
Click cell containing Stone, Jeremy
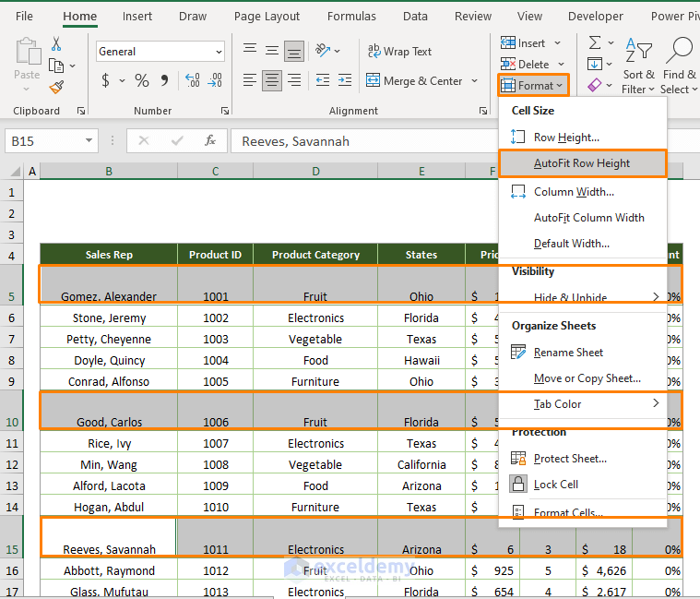(x=109, y=317)
